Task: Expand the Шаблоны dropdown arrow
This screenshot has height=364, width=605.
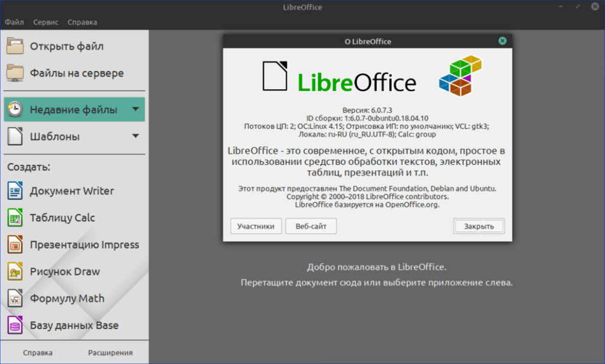Action: pyautogui.click(x=135, y=136)
